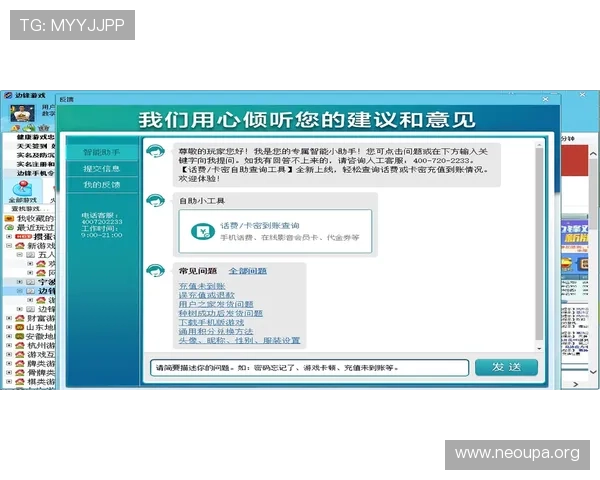Viewport: 600px width, 480px height.
Task: Expand the 掼蛋 tree node
Action: pos(9,237)
